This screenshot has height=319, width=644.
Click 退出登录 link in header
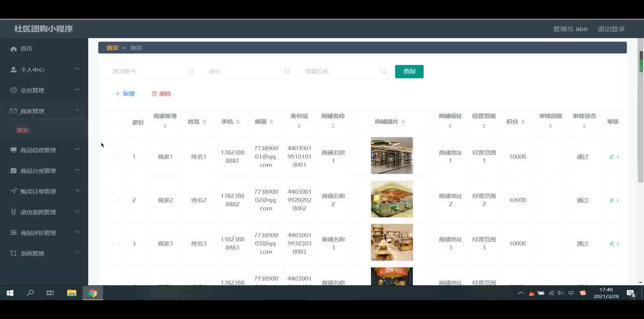(611, 29)
